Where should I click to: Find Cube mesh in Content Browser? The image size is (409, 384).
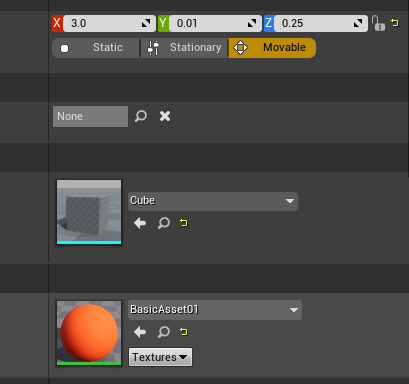click(x=164, y=223)
